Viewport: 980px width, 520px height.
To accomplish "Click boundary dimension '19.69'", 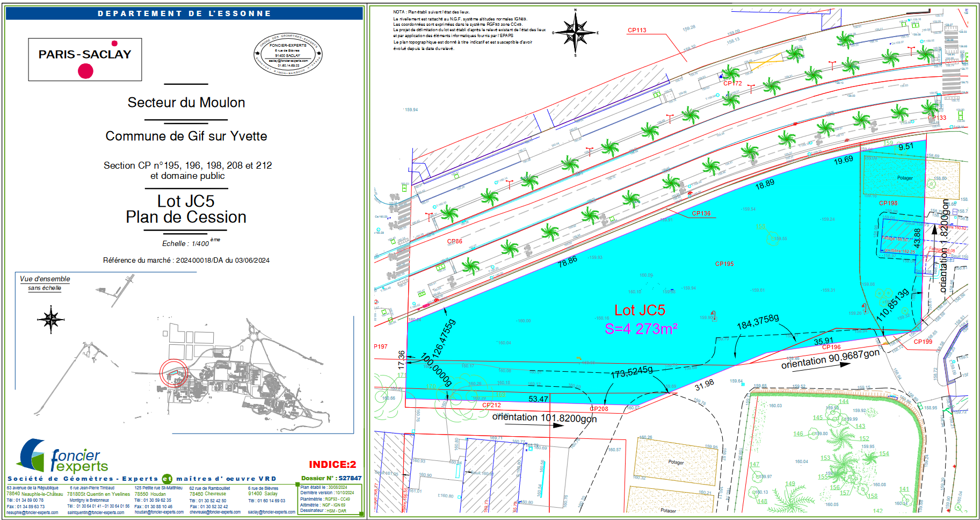I will [843, 160].
